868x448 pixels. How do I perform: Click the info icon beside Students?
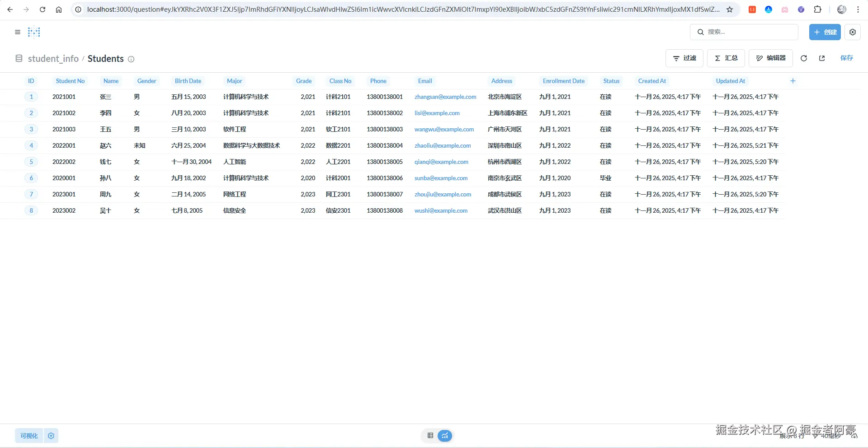[x=131, y=59]
